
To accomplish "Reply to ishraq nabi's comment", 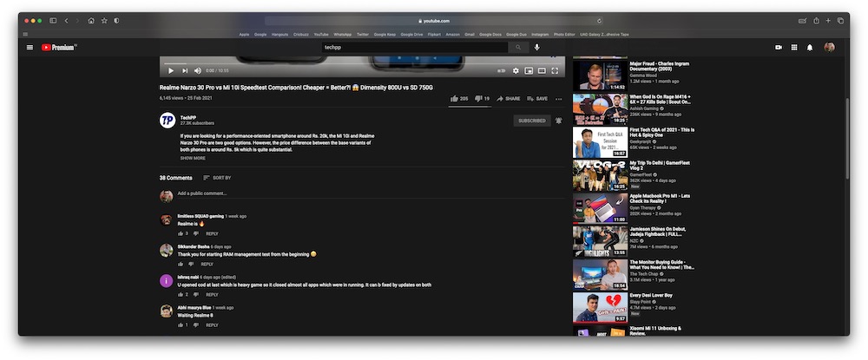I will pos(212,295).
